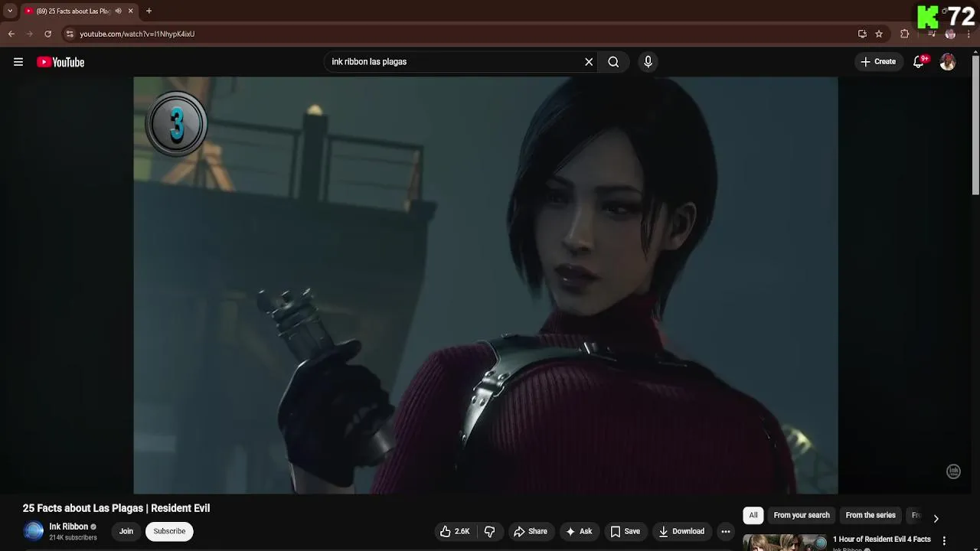This screenshot has height=551, width=980.
Task: Install app icon in address bar
Action: point(862,34)
